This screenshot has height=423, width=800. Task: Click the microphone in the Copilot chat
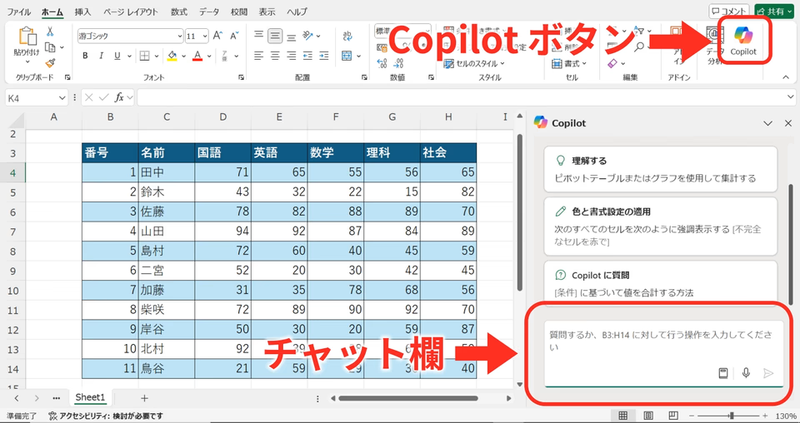tap(746, 373)
